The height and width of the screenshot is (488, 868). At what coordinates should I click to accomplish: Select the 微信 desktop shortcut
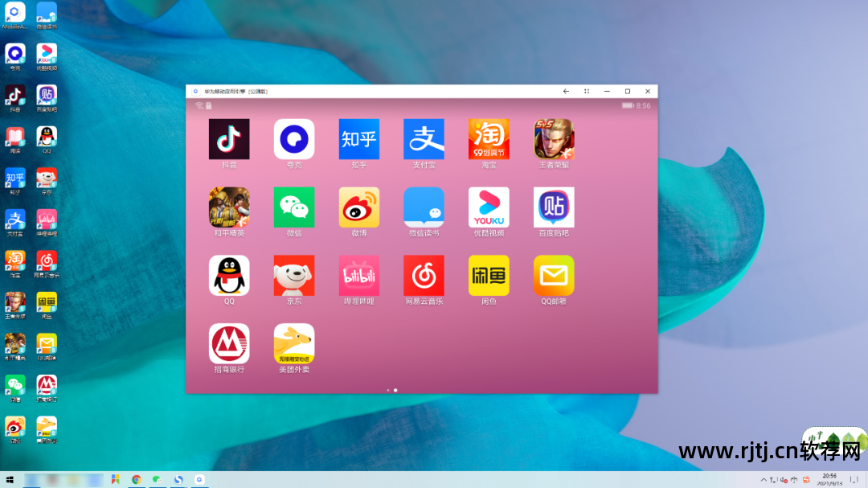(x=15, y=389)
